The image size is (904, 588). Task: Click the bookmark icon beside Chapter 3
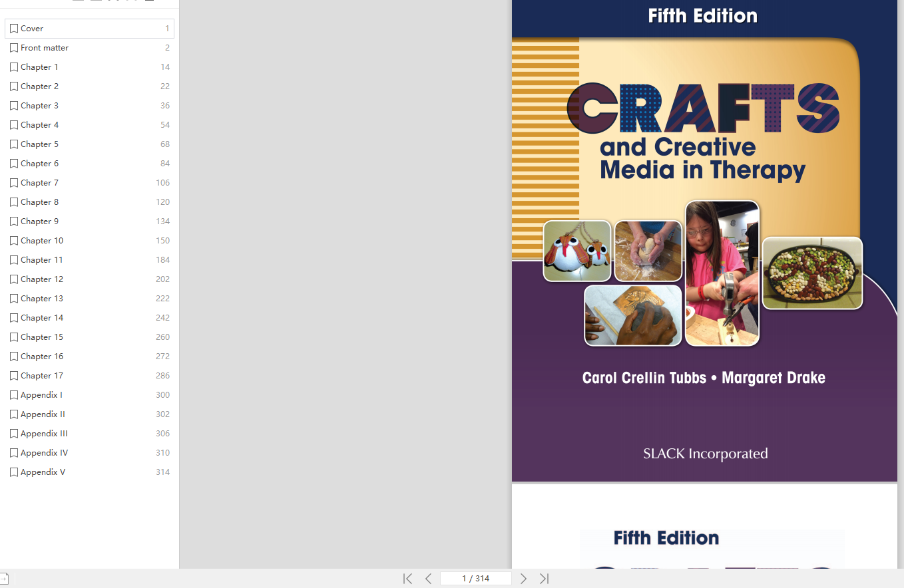point(14,106)
